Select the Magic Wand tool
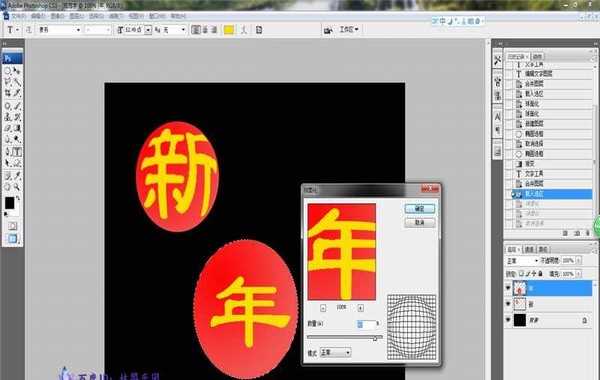This screenshot has width=600, height=380. [x=17, y=82]
